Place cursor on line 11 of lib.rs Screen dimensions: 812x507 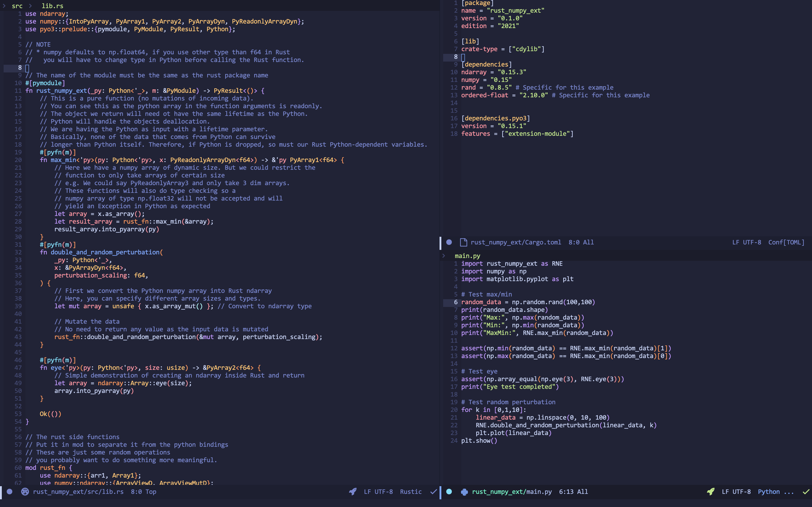click(x=134, y=91)
